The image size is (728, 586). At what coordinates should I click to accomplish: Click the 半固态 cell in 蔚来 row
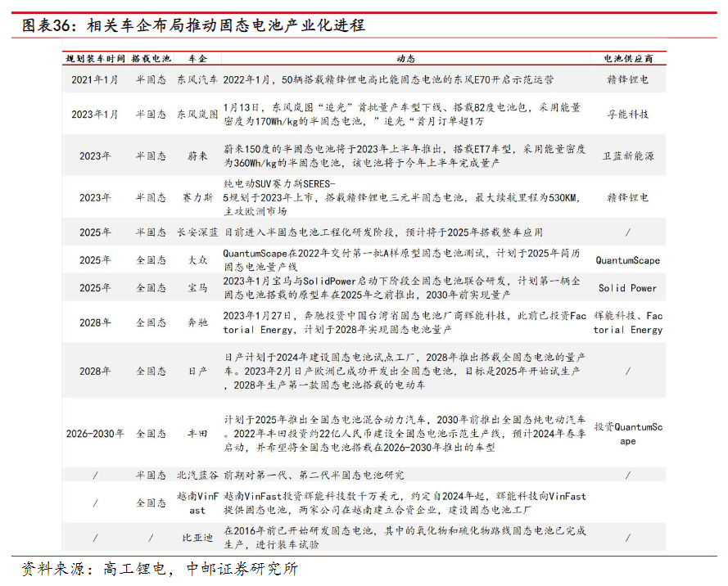click(x=151, y=156)
